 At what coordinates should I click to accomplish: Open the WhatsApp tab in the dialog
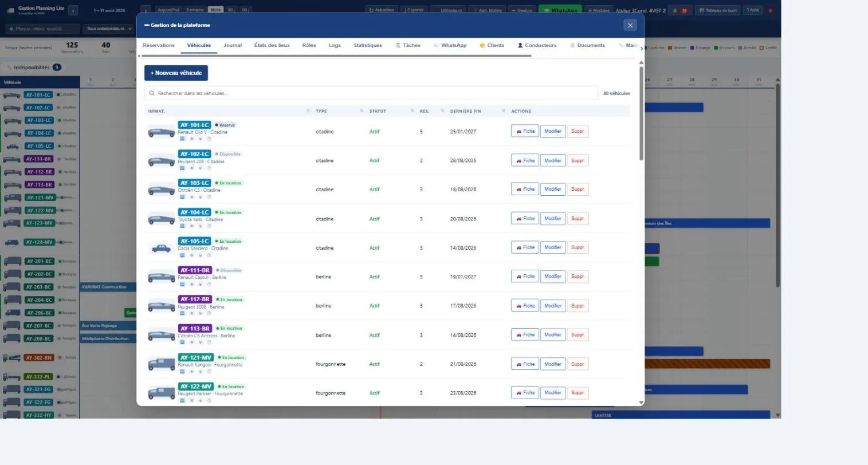pos(450,45)
